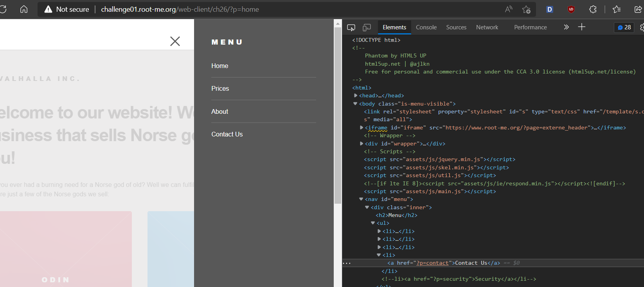The height and width of the screenshot is (287, 644).
Task: Collapse the body element node
Action: click(355, 104)
